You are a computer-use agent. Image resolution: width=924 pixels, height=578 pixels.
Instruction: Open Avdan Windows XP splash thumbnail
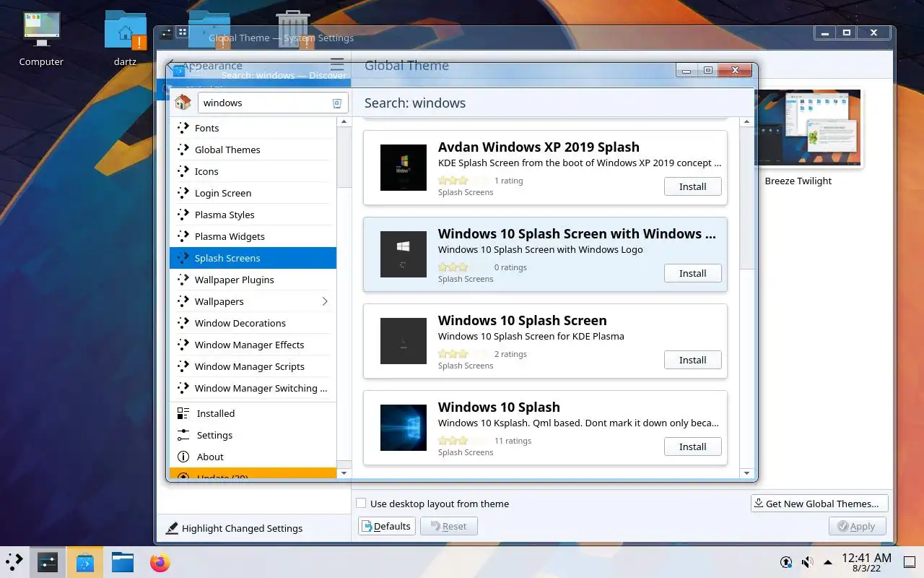pos(404,168)
